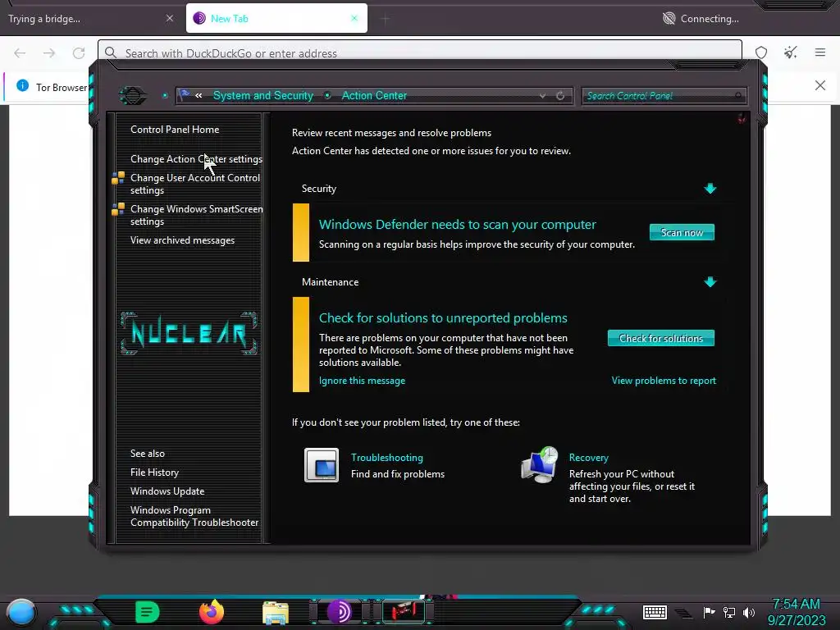Click Ignore this message link
840x630 pixels.
pos(362,381)
